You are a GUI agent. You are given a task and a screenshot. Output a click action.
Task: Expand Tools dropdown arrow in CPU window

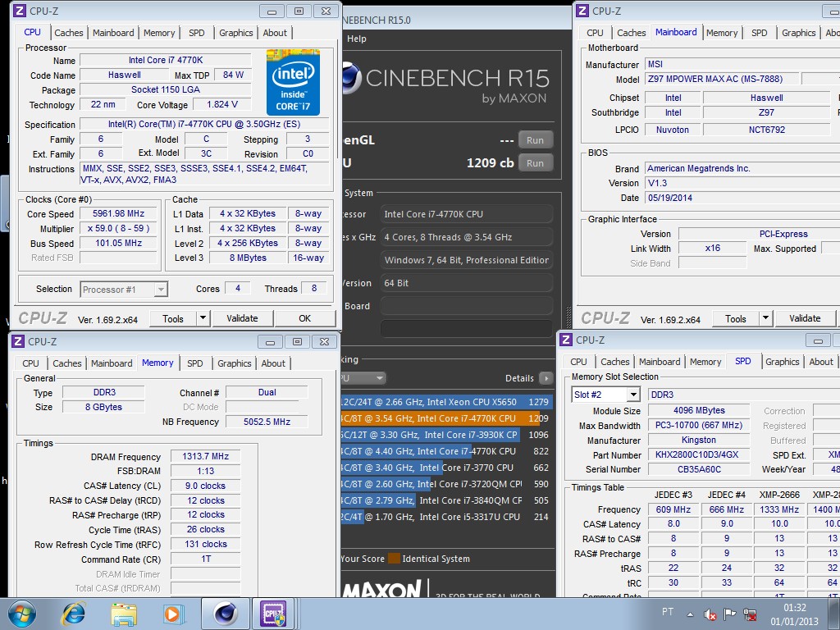click(x=203, y=318)
